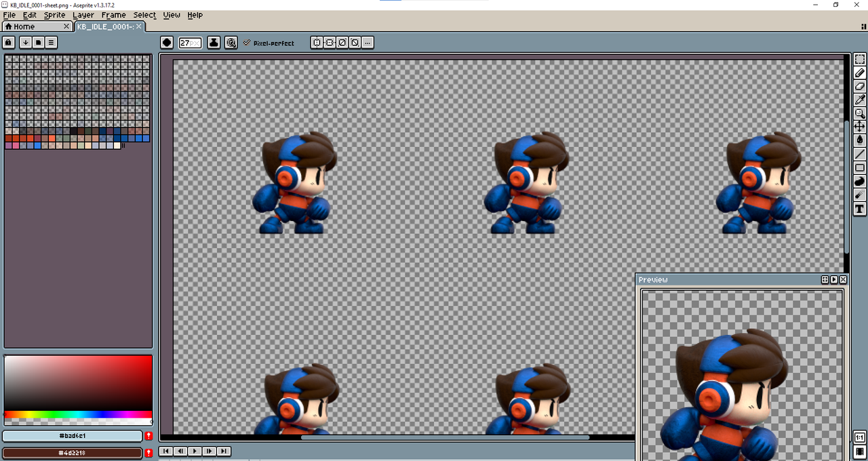
Task: Toggle the Pixel-perfect checkbox
Action: tap(269, 43)
